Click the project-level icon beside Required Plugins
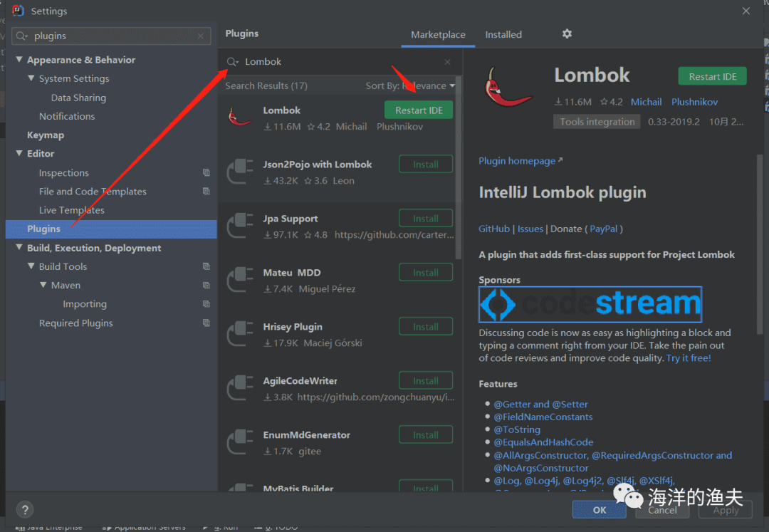This screenshot has height=532, width=769. (206, 323)
